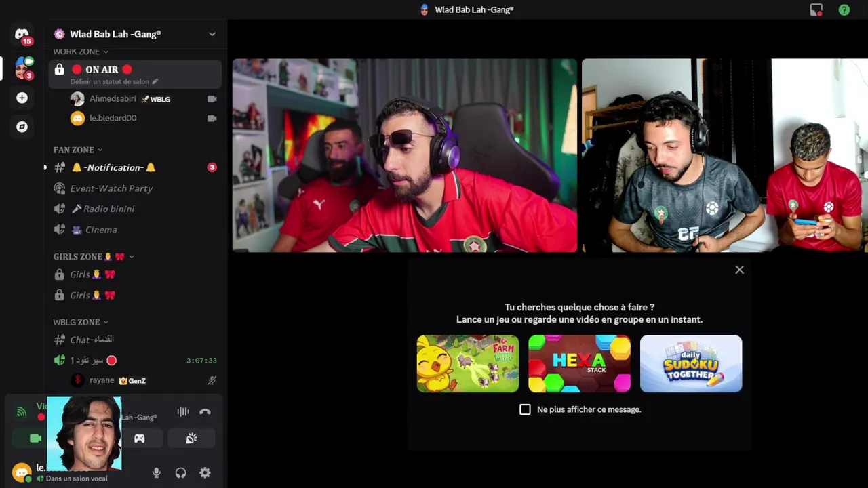Collapse the WBLG ZONE category

81,322
